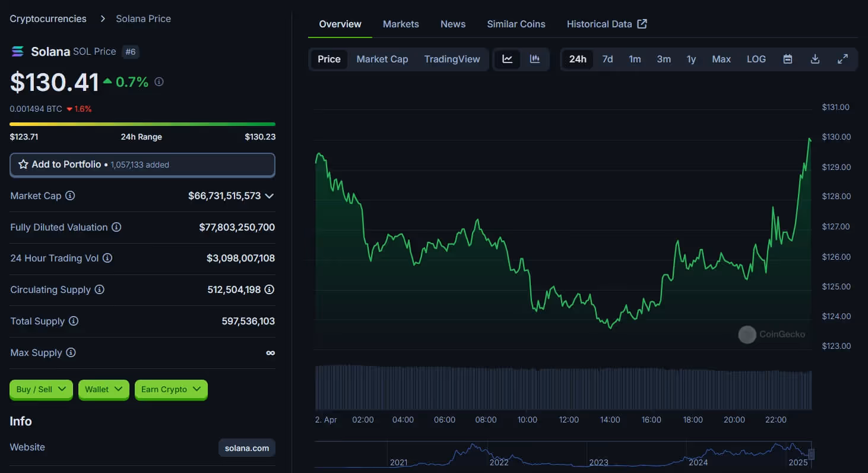
Task: Click Solana Price breadcrumb text
Action: pos(143,18)
